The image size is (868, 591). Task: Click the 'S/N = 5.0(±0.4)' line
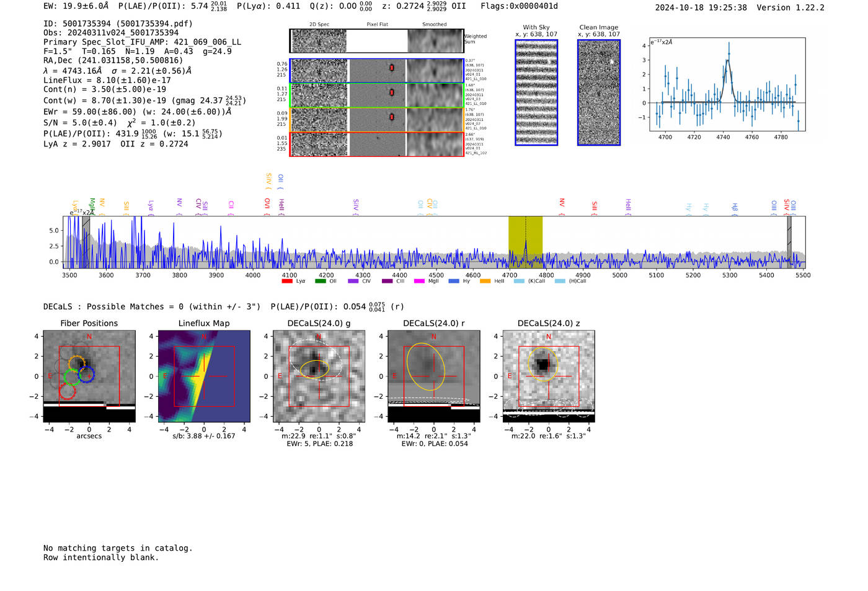(x=120, y=123)
